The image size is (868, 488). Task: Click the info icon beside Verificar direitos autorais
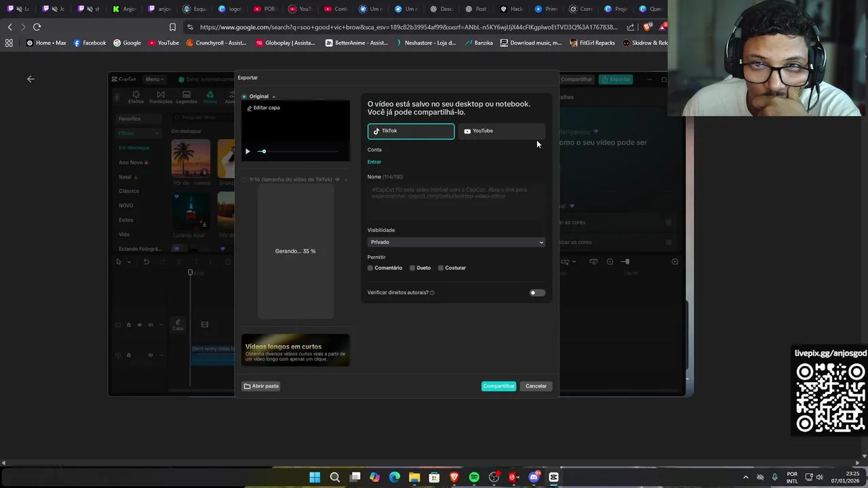click(432, 293)
